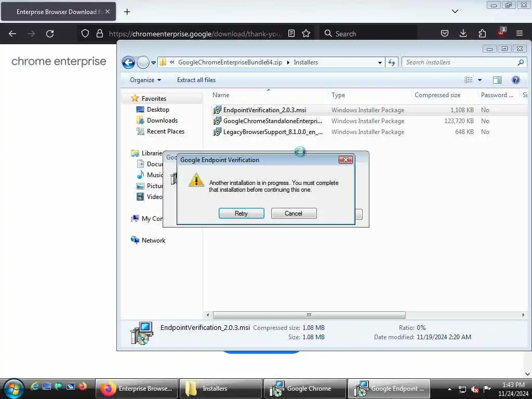Open the list all tabs dropdown
Viewport: 532px width, 399px height.
455,11
